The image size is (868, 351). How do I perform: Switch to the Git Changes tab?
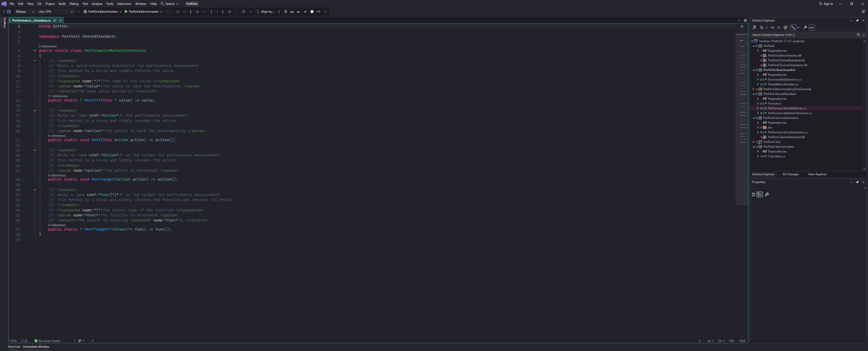[790, 174]
